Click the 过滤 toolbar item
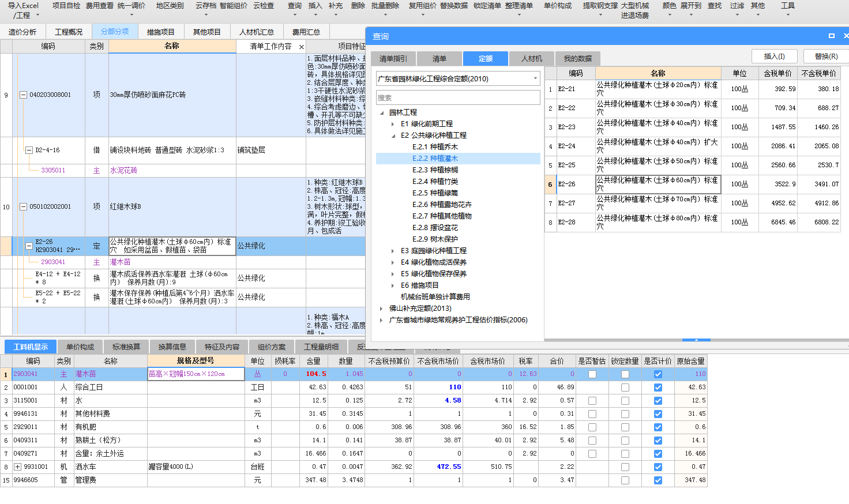The width and height of the screenshot is (849, 504). [737, 6]
